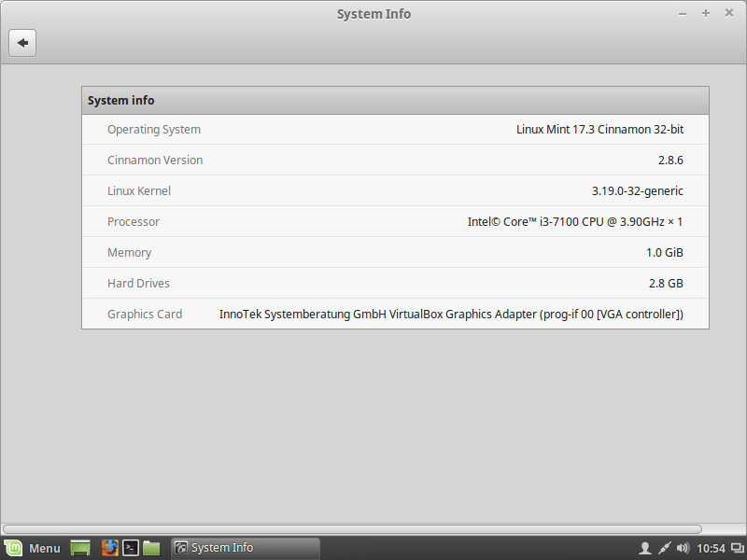The height and width of the screenshot is (560, 747).
Task: Open the sound volume applet
Action: point(683,549)
